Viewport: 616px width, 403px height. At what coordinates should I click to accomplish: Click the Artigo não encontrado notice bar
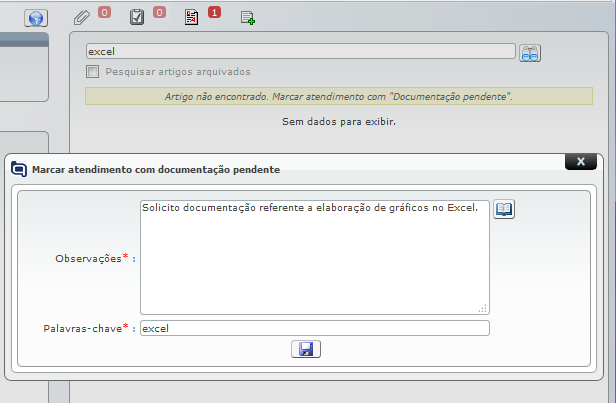coord(338,97)
